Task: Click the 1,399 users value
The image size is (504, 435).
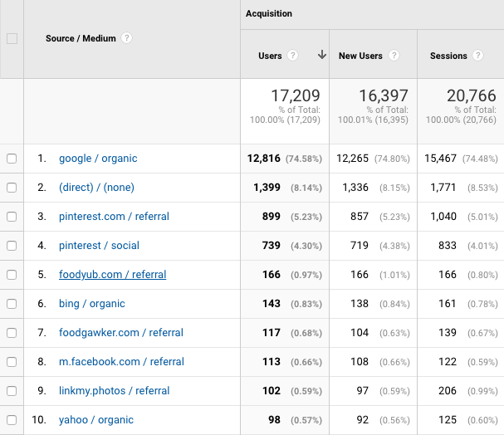Action: (x=267, y=188)
